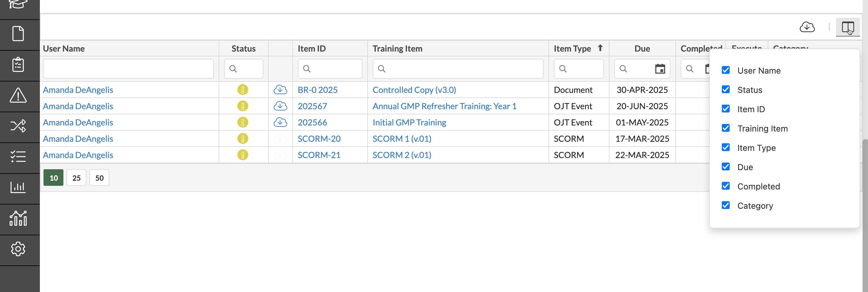Open the Due date calendar picker

click(x=660, y=69)
